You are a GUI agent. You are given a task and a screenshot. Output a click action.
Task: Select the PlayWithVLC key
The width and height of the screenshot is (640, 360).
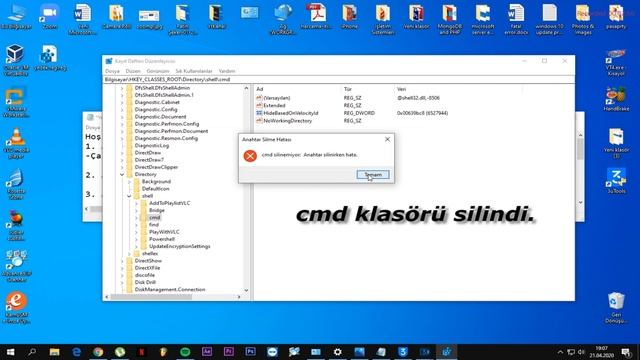pos(164,232)
